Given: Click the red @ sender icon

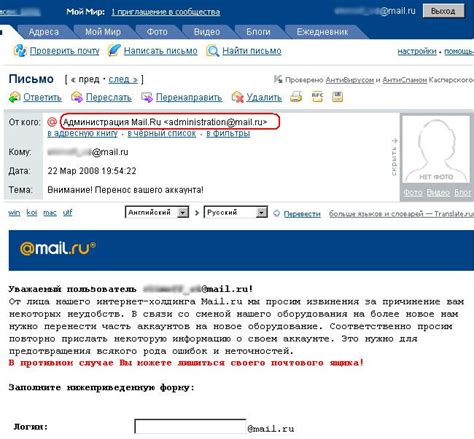Looking at the screenshot, I should [52, 122].
